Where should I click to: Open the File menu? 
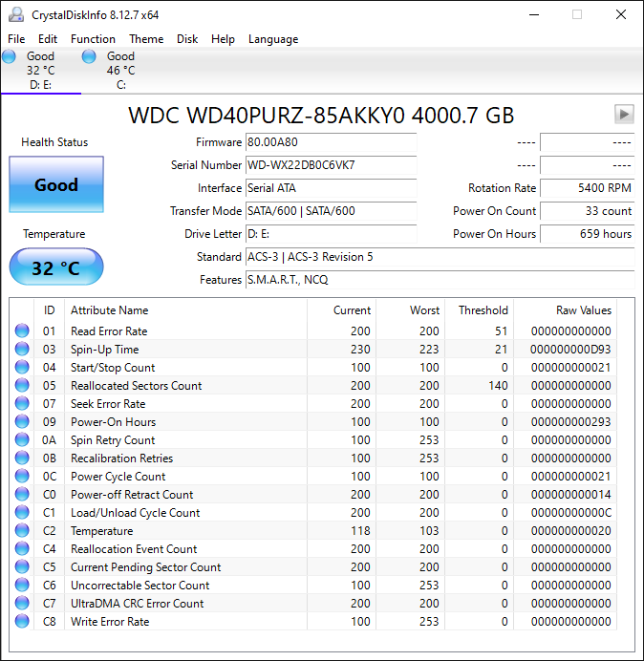click(x=16, y=39)
